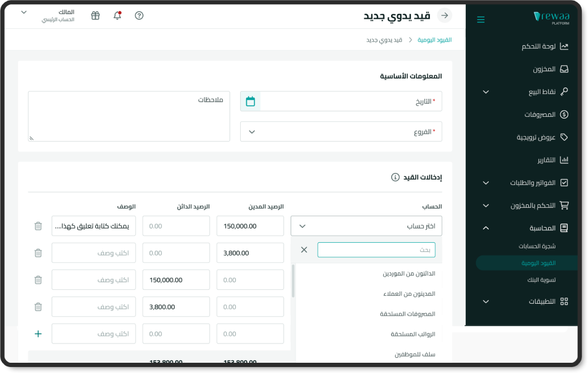Open شجرة الحسابات submenu item

(537, 246)
